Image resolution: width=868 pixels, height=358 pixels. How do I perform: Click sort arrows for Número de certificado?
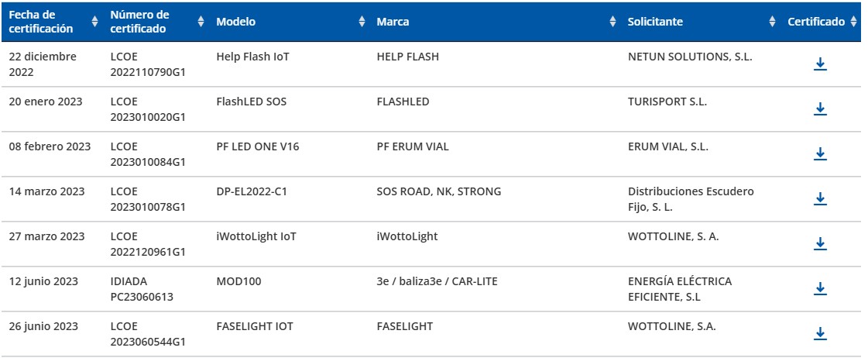tap(201, 22)
